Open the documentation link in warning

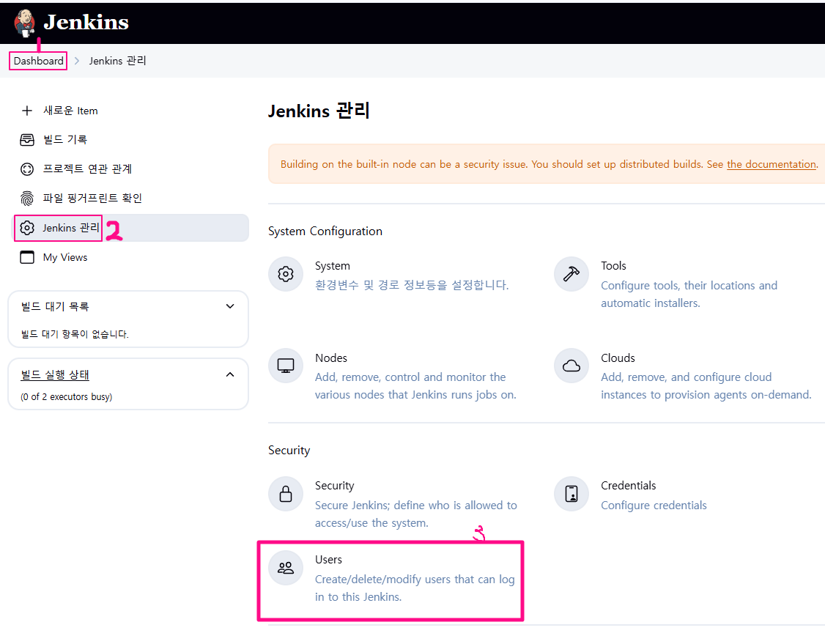click(772, 164)
